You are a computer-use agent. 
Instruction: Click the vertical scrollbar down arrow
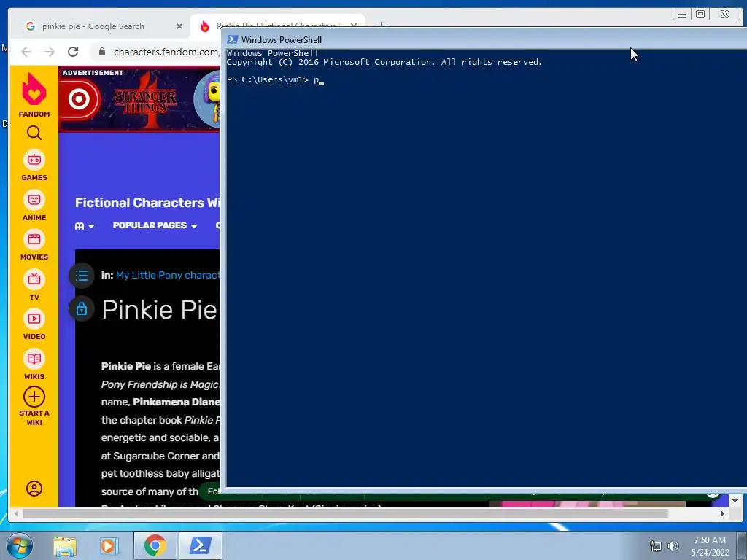(735, 501)
